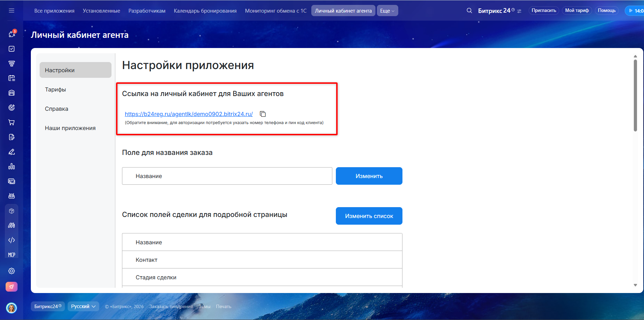644x320 pixels.
Task: Expand the Еще menu
Action: pyautogui.click(x=387, y=11)
